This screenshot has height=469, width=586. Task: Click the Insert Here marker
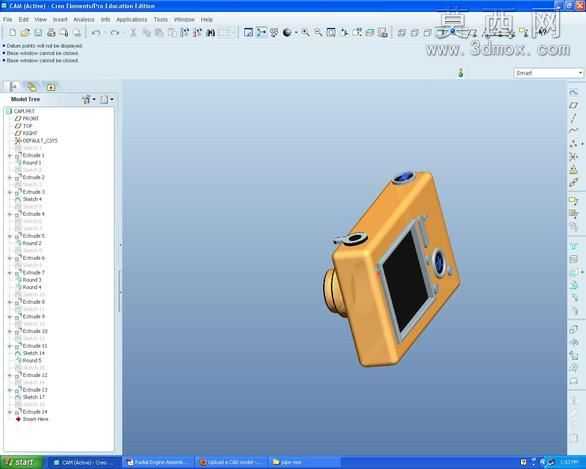[x=32, y=419]
